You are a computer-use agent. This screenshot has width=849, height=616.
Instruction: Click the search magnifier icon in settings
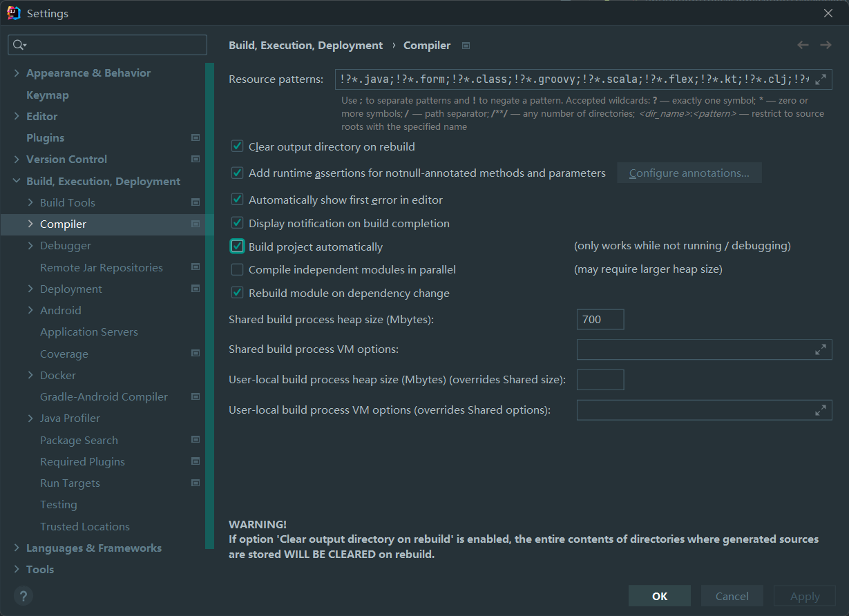click(19, 45)
